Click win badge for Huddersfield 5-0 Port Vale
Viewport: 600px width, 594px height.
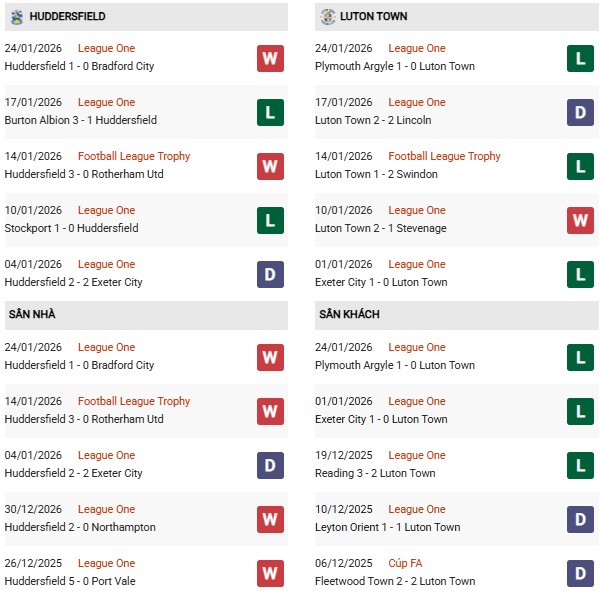(270, 573)
